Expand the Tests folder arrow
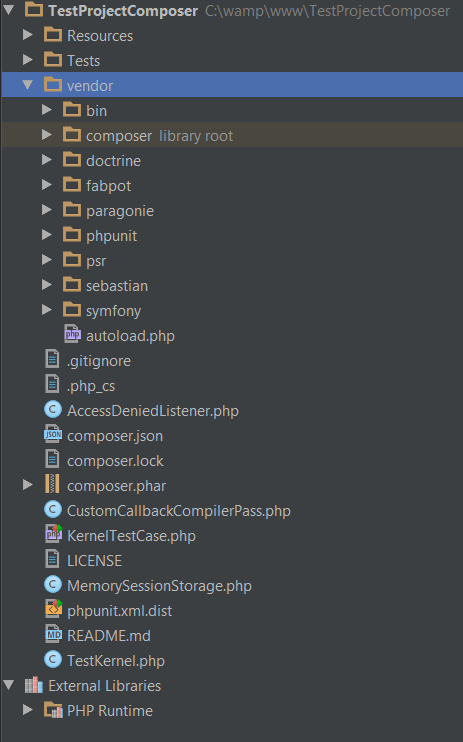Screen dimensions: 463x742 [x=28, y=60]
